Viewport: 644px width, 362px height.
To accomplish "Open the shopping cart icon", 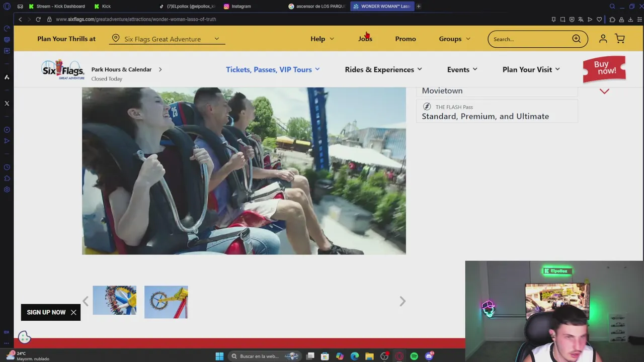I will coord(620,39).
